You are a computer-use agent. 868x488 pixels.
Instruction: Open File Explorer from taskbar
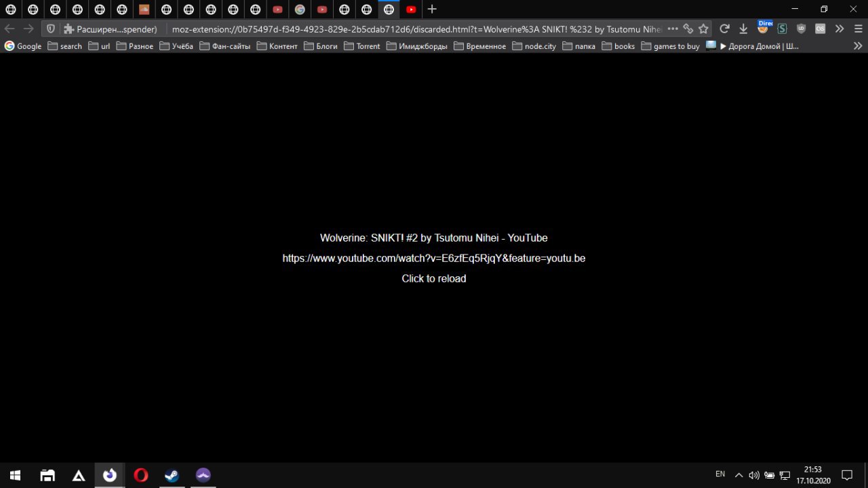[x=47, y=475]
